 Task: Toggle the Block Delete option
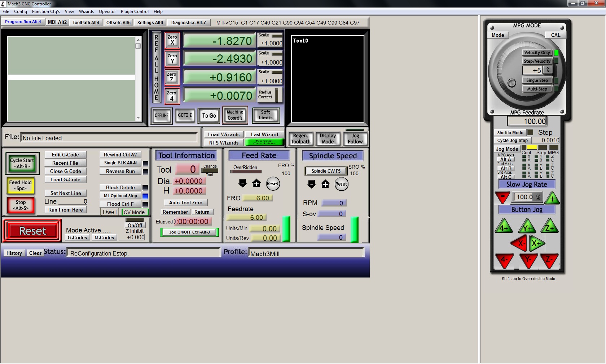point(120,187)
